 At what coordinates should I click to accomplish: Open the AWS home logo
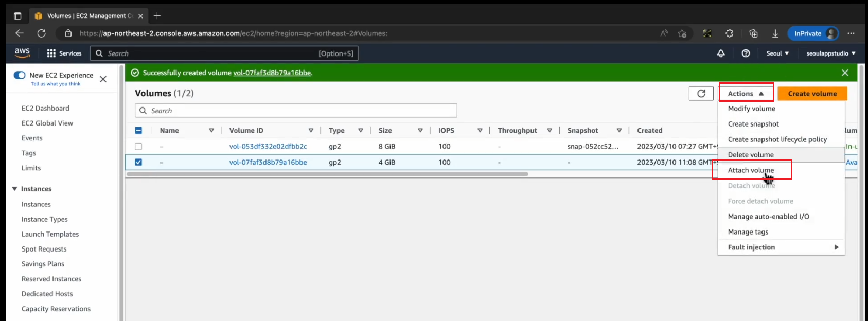[x=22, y=53]
